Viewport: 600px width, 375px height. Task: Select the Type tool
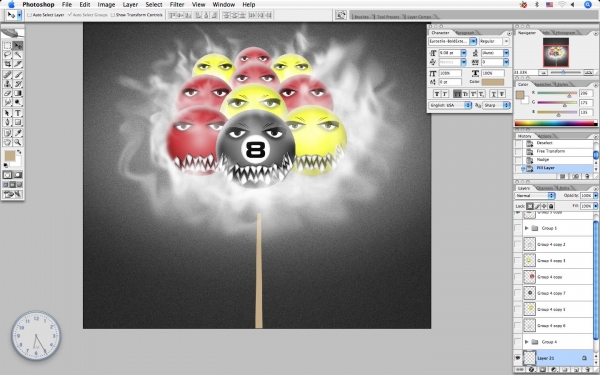[18, 113]
